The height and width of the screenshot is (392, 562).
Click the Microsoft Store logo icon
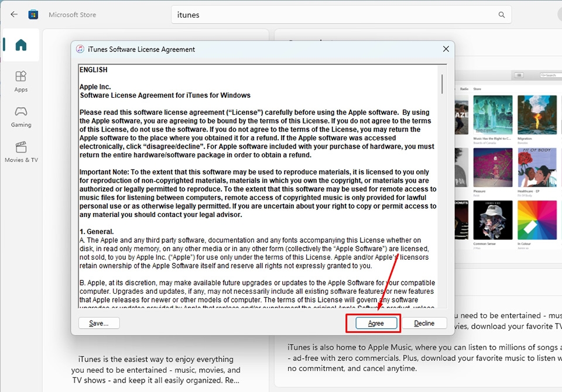(33, 15)
